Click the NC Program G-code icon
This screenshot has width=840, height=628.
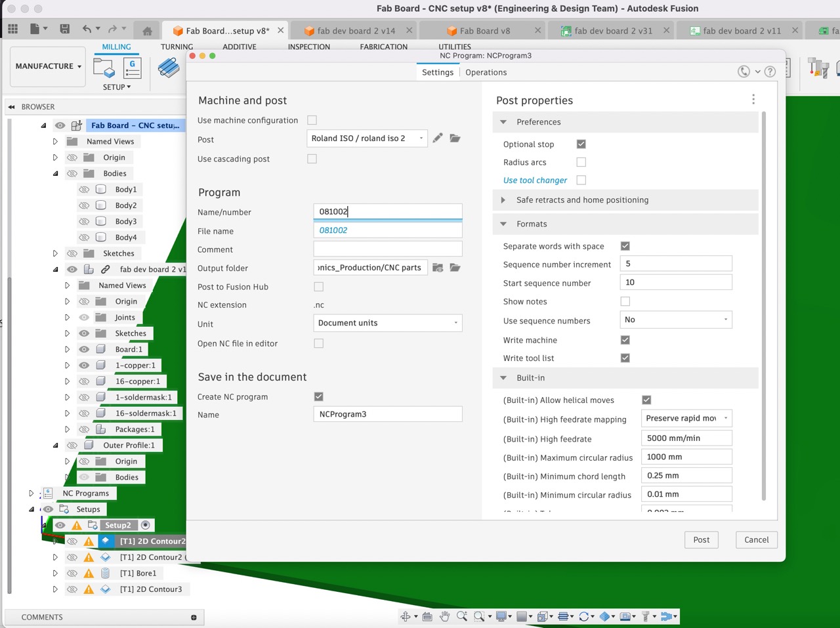[x=133, y=68]
